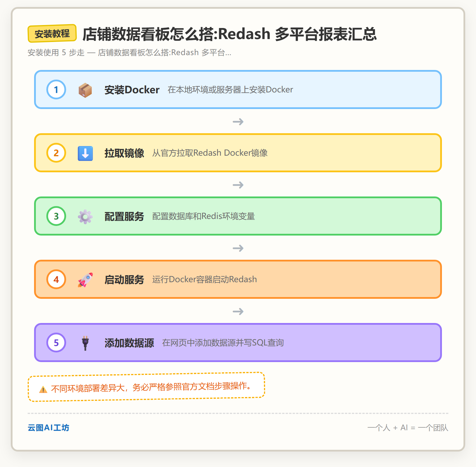Click the step number 1 circle

click(x=56, y=89)
